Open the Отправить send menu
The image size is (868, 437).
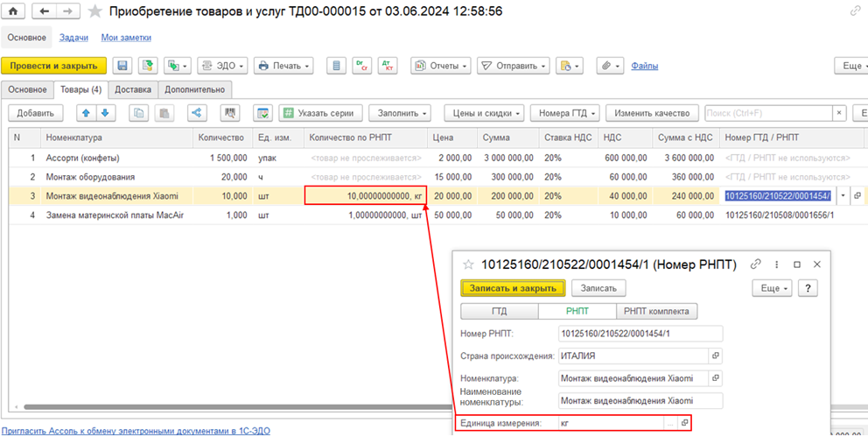[x=514, y=66]
